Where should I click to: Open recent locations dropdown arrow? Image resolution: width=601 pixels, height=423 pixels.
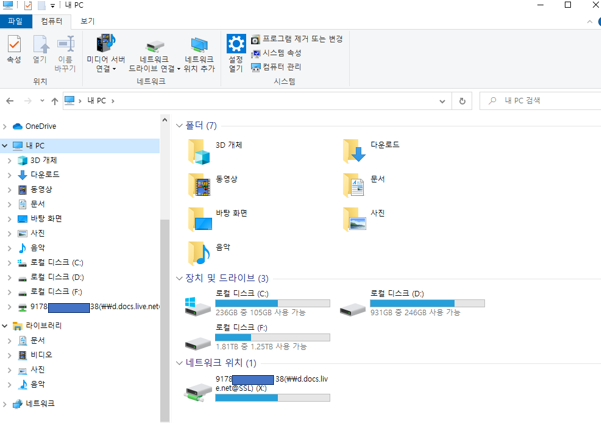coord(42,101)
